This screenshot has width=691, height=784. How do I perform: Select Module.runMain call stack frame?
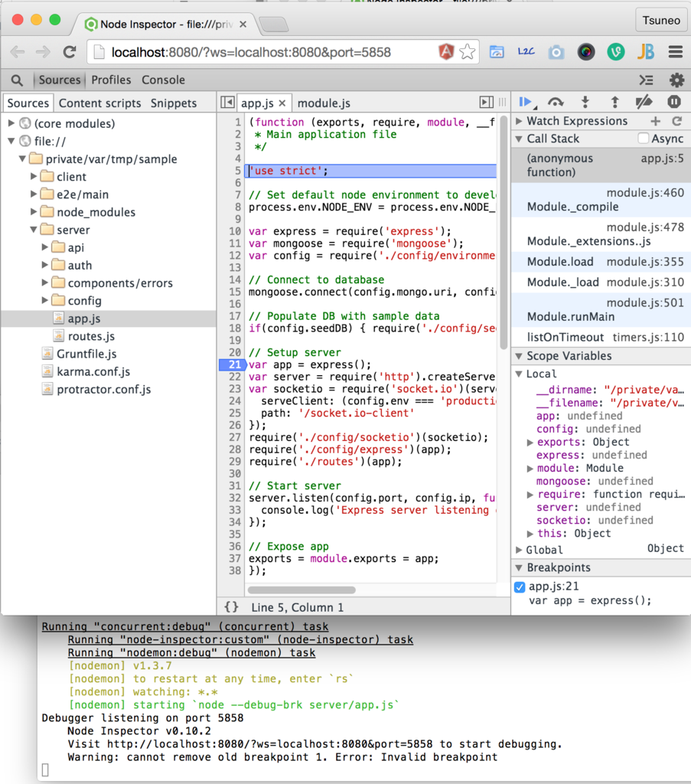click(601, 309)
